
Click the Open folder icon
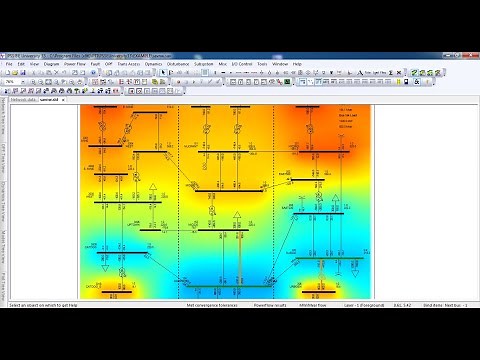(x=15, y=73)
